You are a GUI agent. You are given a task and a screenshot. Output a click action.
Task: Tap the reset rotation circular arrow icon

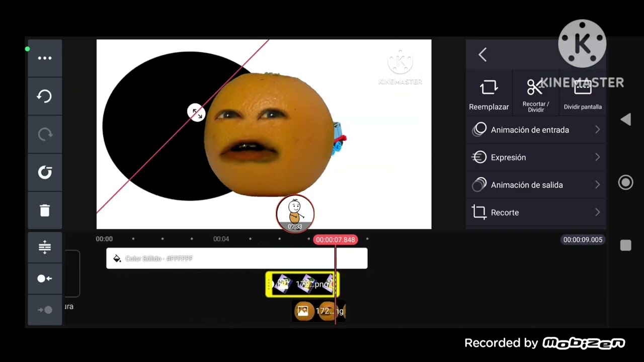click(x=45, y=172)
